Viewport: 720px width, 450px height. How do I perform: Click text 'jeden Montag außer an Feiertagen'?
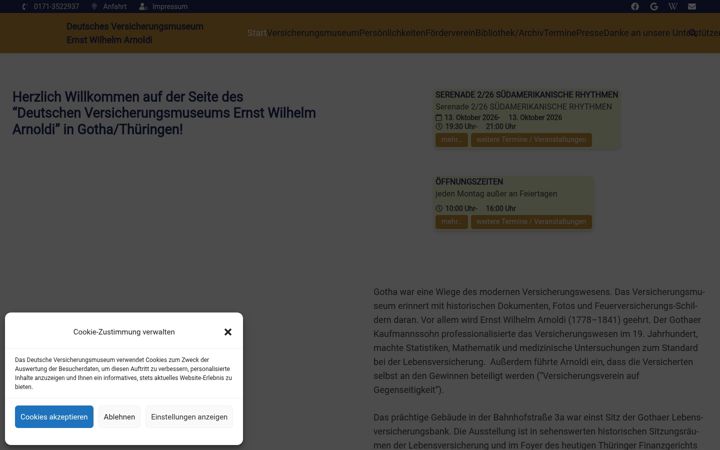pos(496,194)
